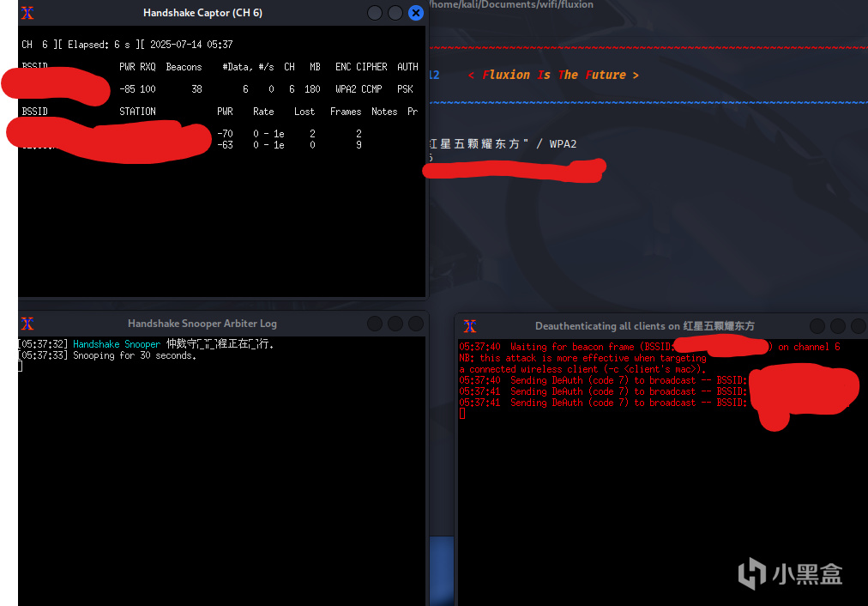868x606 pixels.
Task: Maximize the Handshake Captor window
Action: click(x=395, y=13)
